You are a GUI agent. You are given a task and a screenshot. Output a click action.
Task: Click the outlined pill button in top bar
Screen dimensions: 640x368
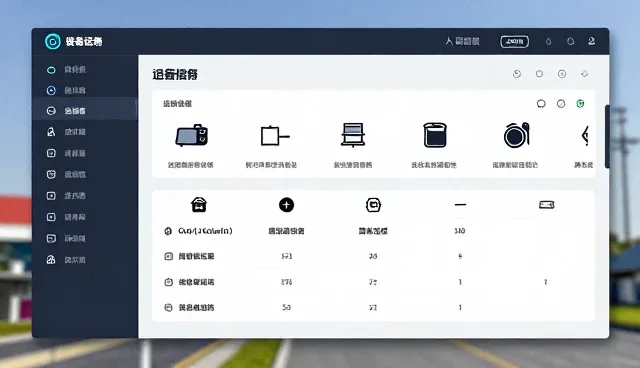point(514,42)
